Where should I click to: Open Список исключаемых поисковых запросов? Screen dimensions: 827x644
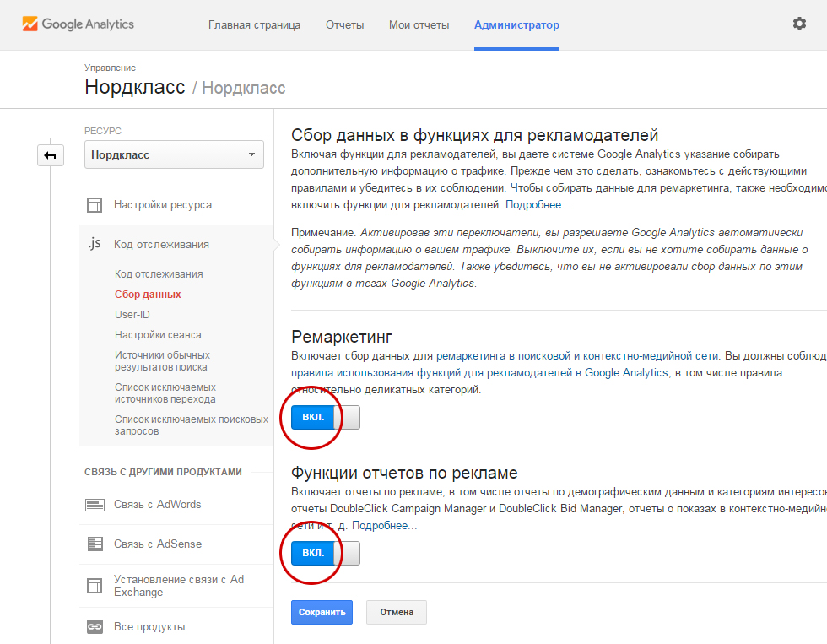click(192, 425)
